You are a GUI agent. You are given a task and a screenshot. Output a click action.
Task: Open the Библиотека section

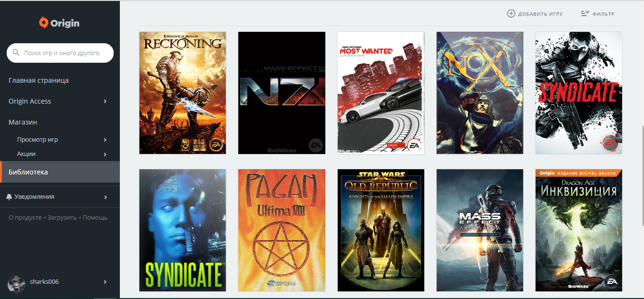(60, 172)
